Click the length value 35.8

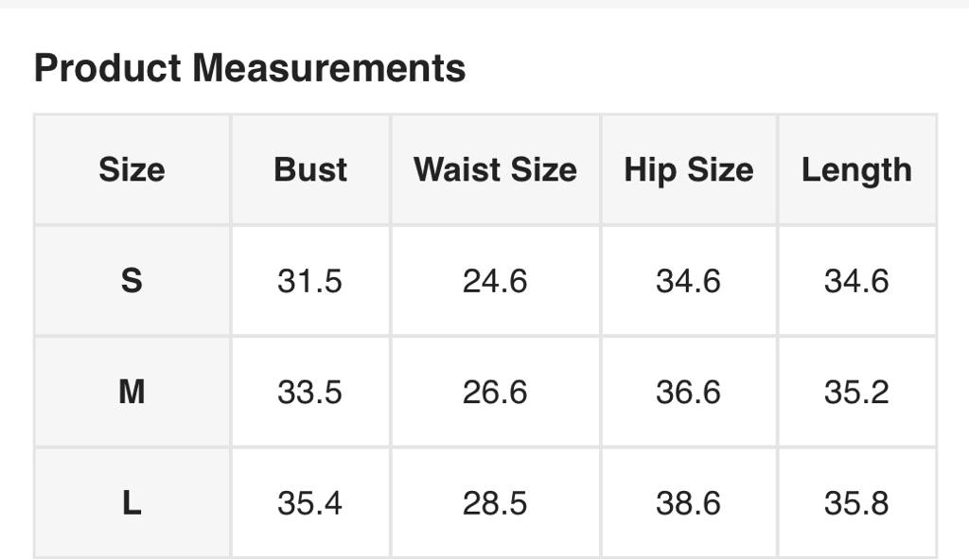click(856, 503)
